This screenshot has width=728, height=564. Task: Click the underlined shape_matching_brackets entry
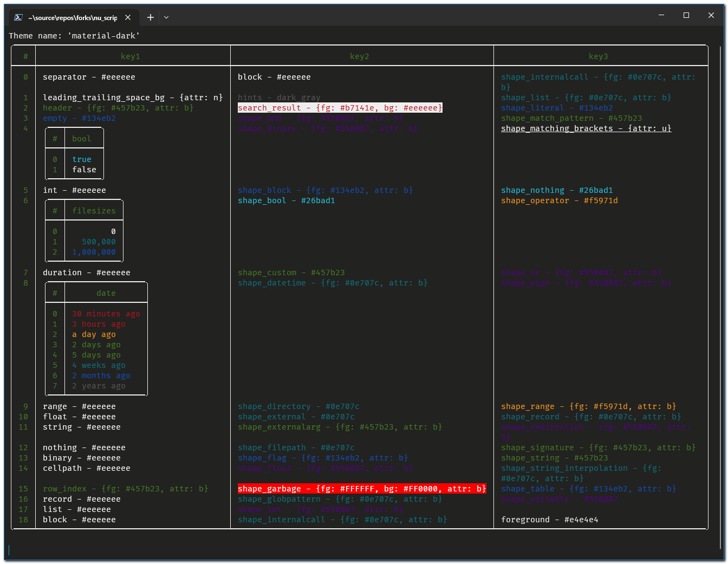[x=586, y=128]
